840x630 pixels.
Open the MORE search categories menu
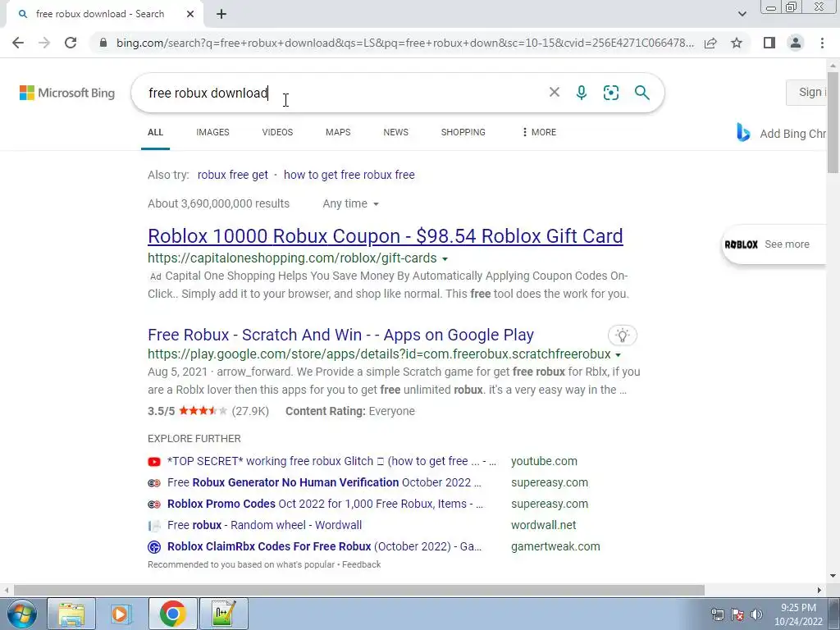point(539,132)
